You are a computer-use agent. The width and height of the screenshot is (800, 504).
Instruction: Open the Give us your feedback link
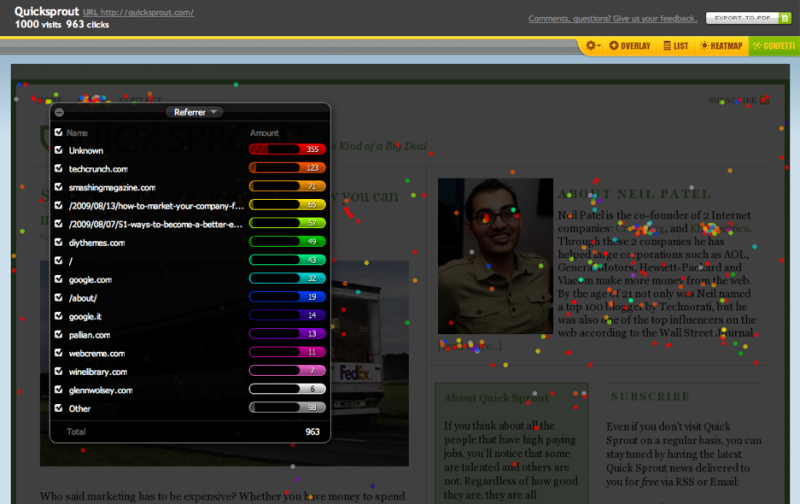(612, 18)
